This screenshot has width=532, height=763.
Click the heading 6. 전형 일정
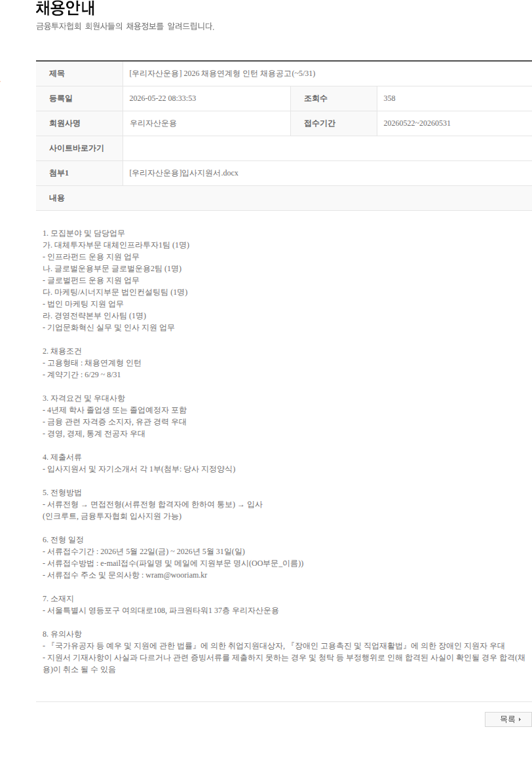coord(63,540)
